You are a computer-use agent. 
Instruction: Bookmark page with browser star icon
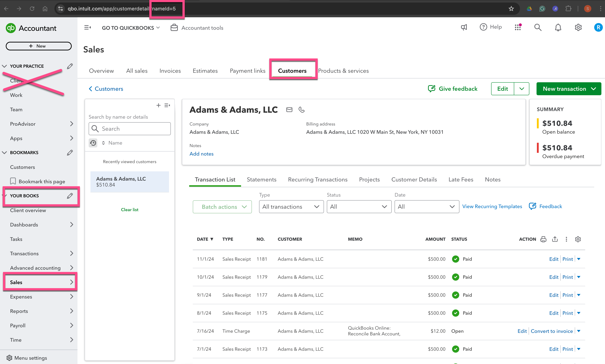pos(511,9)
